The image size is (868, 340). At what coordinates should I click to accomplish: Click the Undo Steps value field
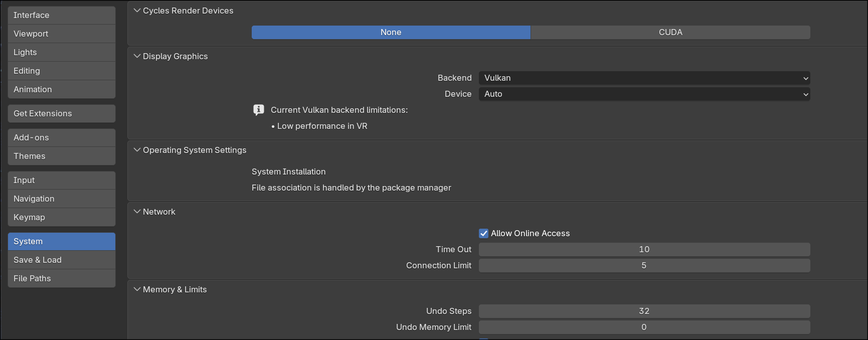click(x=644, y=311)
